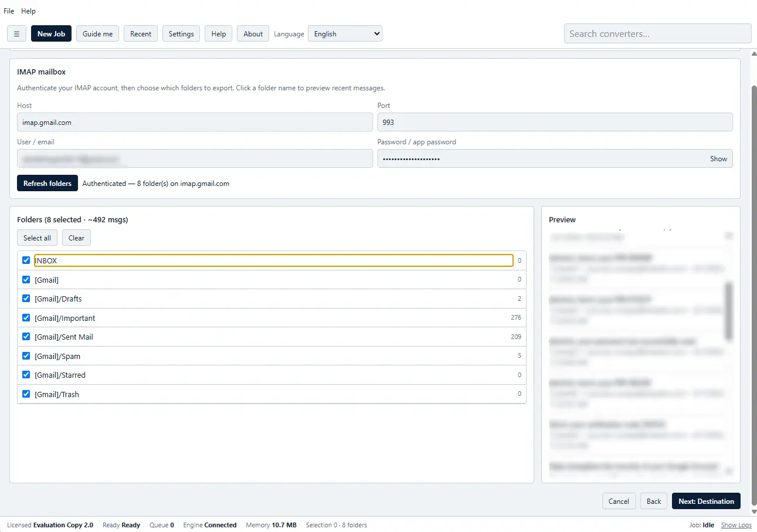The image size is (757, 532).
Task: Cancel the current job
Action: pos(619,501)
